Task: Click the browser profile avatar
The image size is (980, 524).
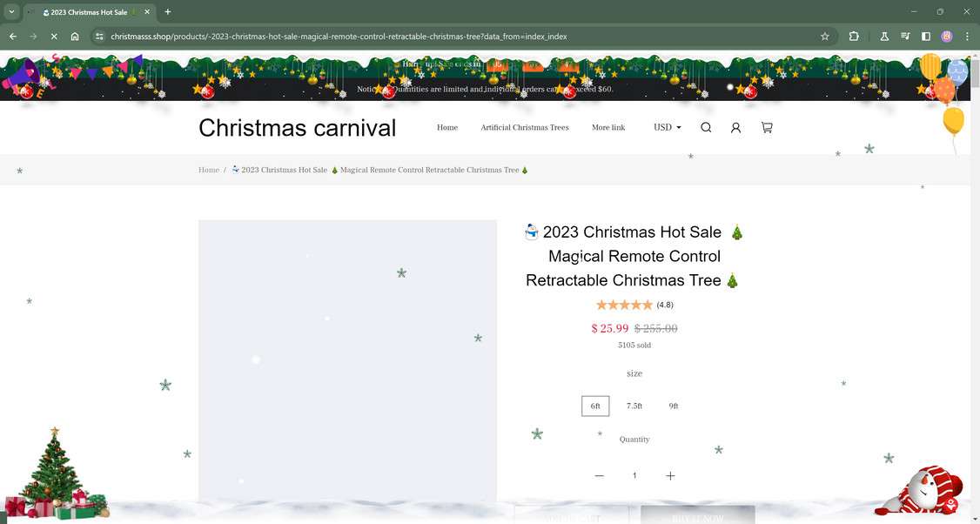Action: [947, 37]
